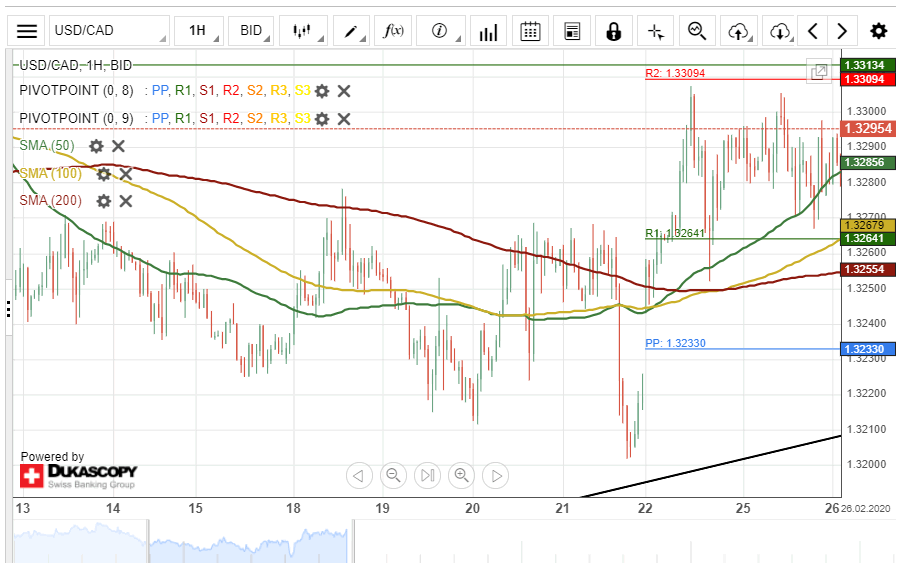Viewport: 900px width, 570px height.
Task: Open chart settings gear in toolbar
Action: coord(878,31)
